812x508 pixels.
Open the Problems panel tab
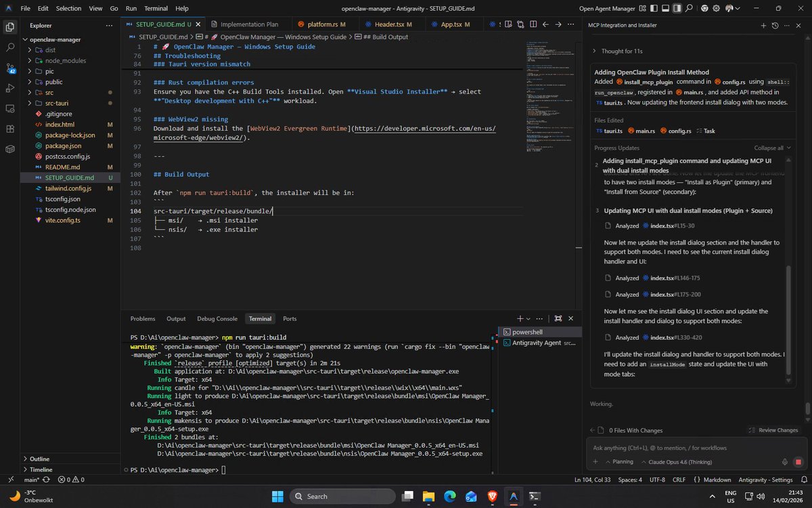click(143, 318)
